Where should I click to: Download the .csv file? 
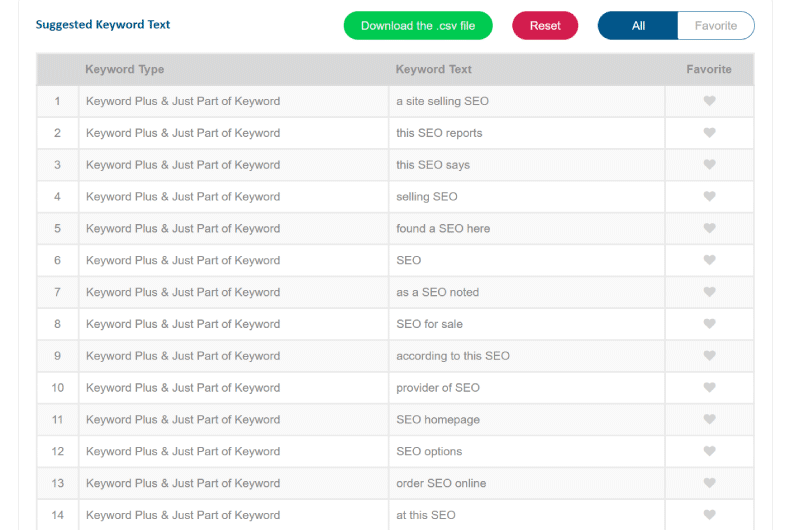pos(418,26)
